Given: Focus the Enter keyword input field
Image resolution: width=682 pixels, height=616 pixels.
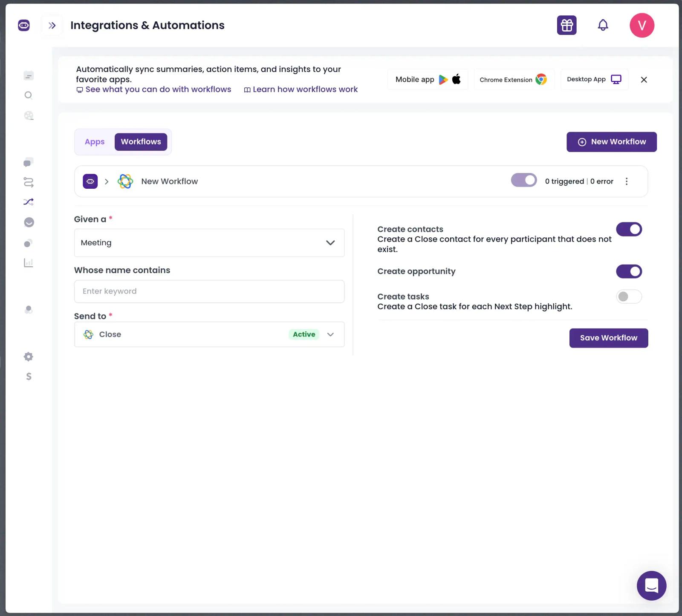Looking at the screenshot, I should pyautogui.click(x=209, y=291).
